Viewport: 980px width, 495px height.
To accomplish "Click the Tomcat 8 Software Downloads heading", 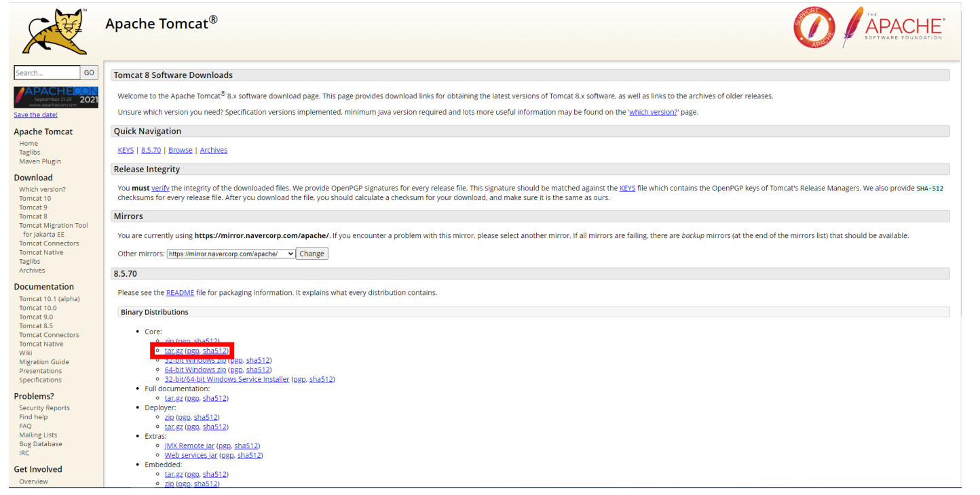I will 173,75.
